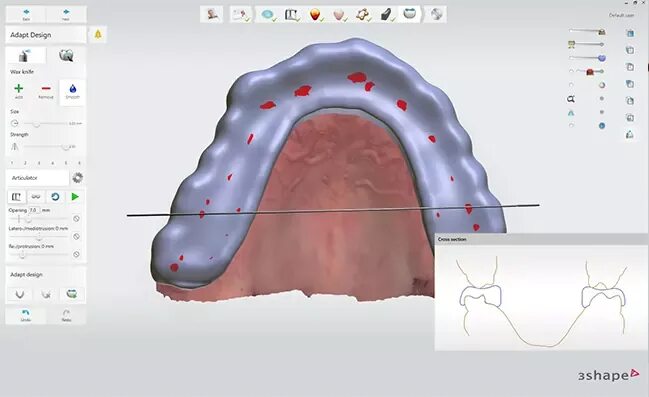Adjust the Size slider handle
This screenshot has height=397, width=649.
[36, 123]
